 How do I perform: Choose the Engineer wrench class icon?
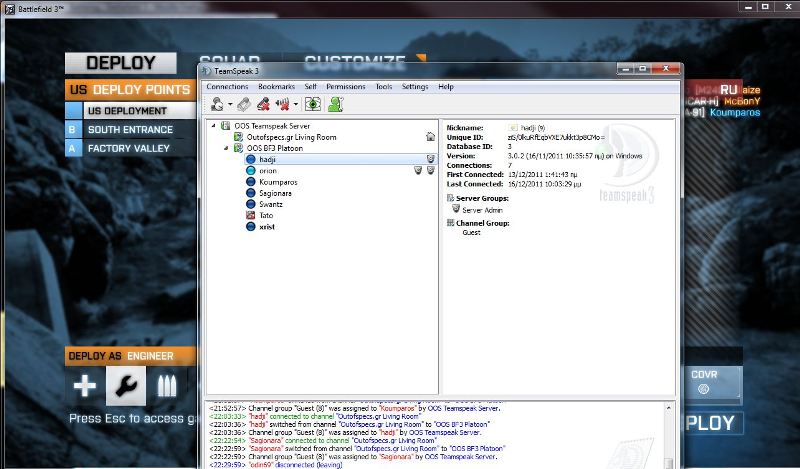(126, 386)
